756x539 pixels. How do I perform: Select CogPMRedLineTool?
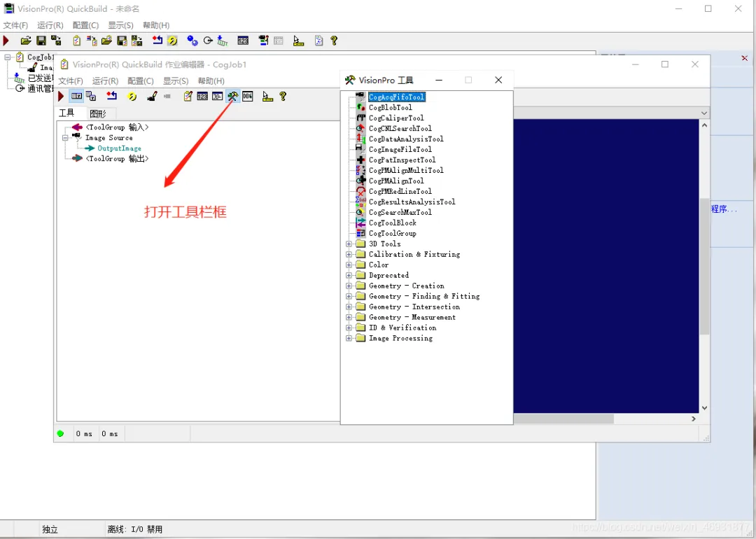(x=400, y=191)
